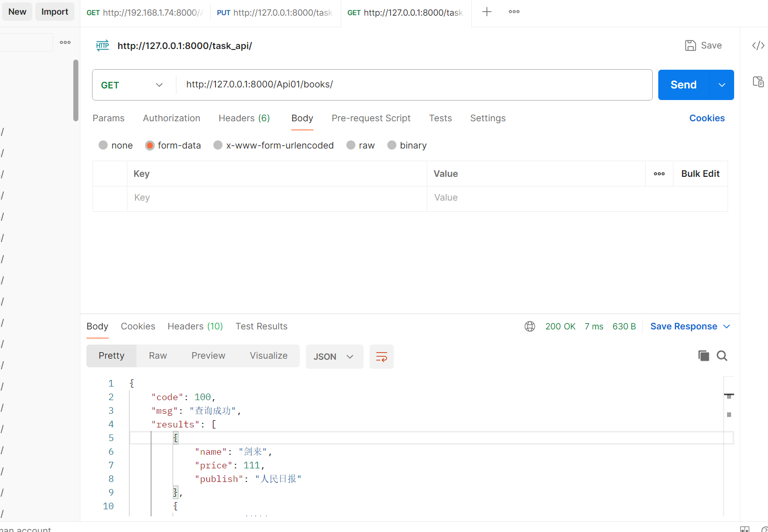Viewport: 768px width, 532px height.
Task: Click the Import button
Action: point(55,12)
